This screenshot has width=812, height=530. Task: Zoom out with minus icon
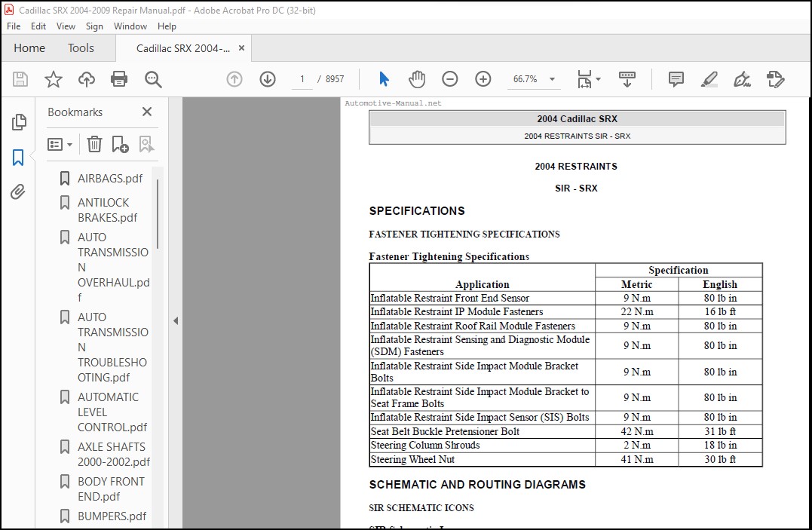pos(450,79)
